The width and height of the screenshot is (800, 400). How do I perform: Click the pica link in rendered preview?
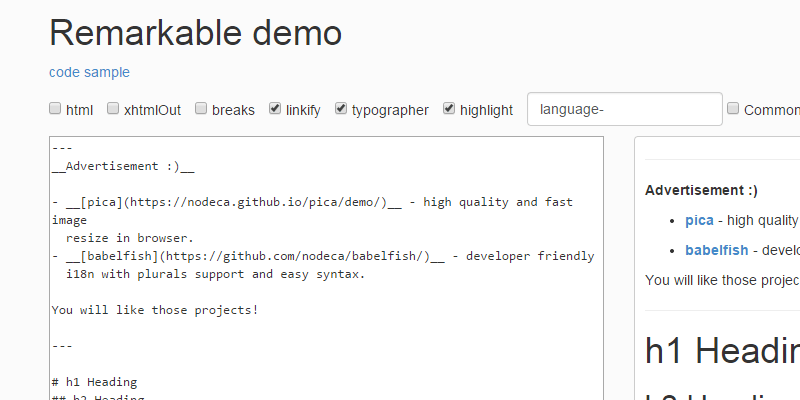tap(699, 220)
